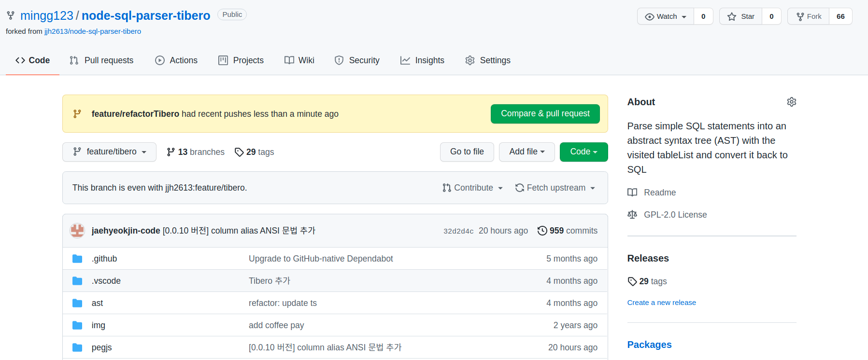This screenshot has height=360, width=868.
Task: Click the fork icon beside the repository name
Action: click(11, 15)
